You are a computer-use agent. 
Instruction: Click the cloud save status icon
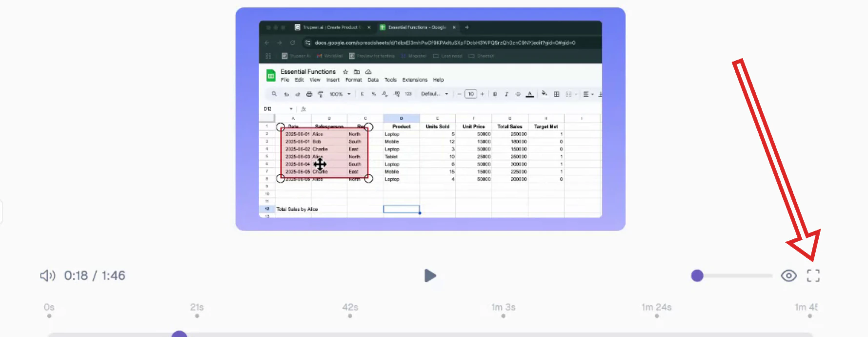coord(368,72)
